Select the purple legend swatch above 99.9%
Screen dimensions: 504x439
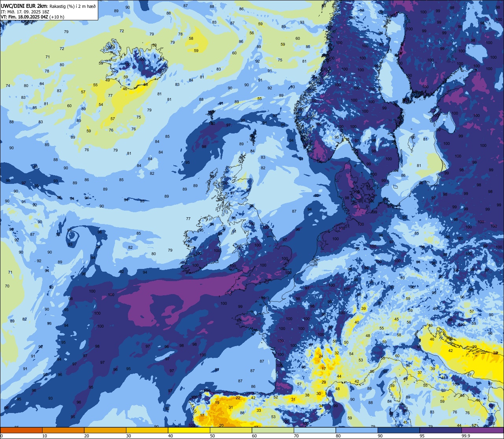click(482, 430)
